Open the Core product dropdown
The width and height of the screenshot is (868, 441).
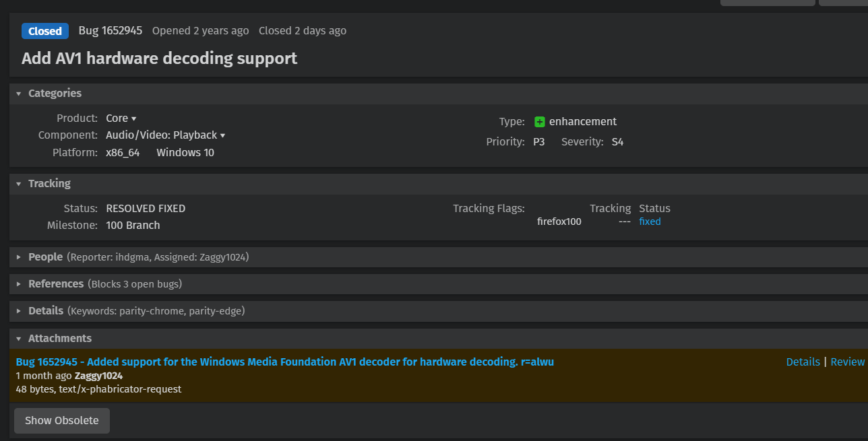click(x=121, y=118)
